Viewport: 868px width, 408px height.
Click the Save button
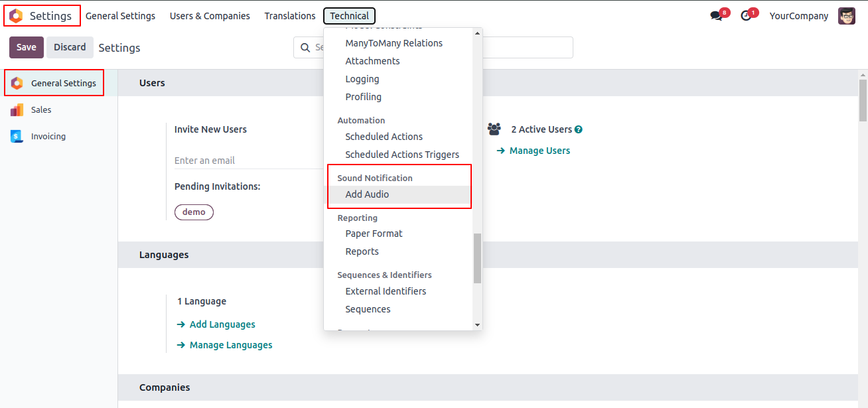pyautogui.click(x=27, y=47)
